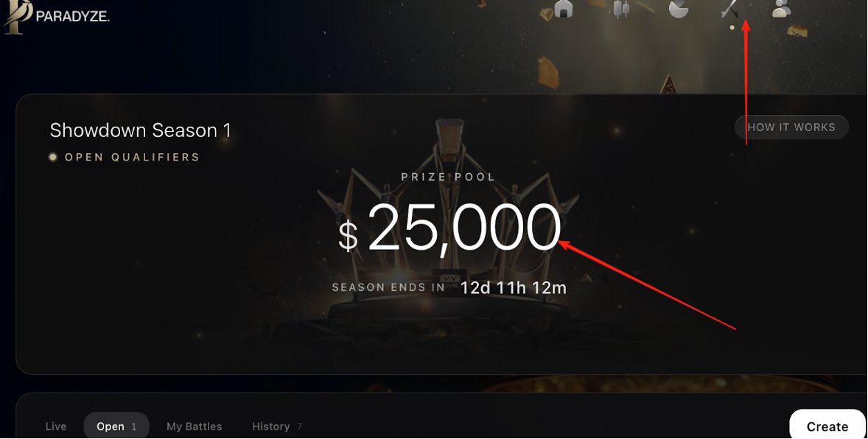Click the Paradyze bird logo emblem
This screenshot has height=439, width=868.
coord(18,16)
